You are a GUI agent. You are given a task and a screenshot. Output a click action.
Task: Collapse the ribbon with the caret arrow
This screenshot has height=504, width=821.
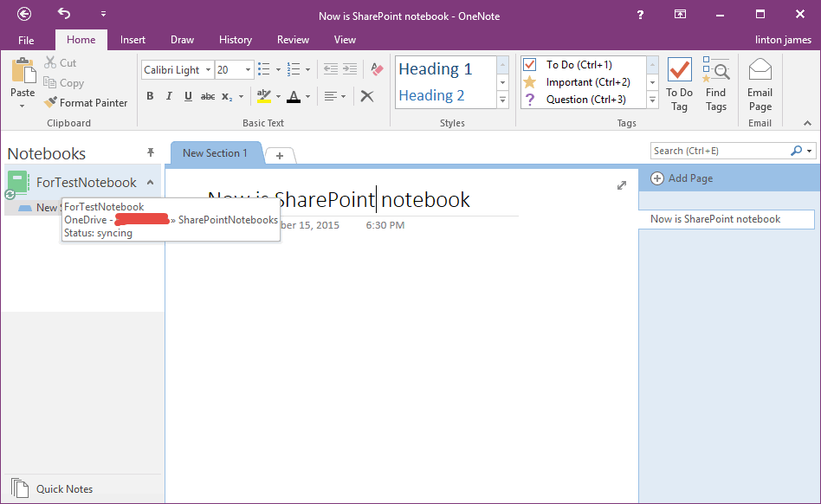coord(807,123)
